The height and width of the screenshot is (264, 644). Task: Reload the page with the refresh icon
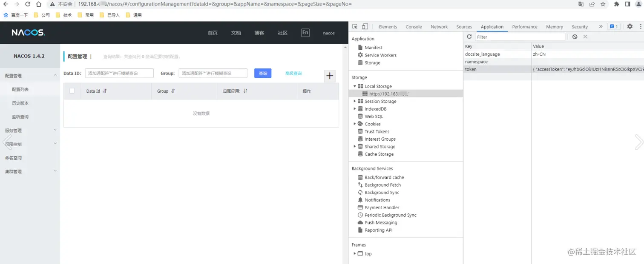28,4
